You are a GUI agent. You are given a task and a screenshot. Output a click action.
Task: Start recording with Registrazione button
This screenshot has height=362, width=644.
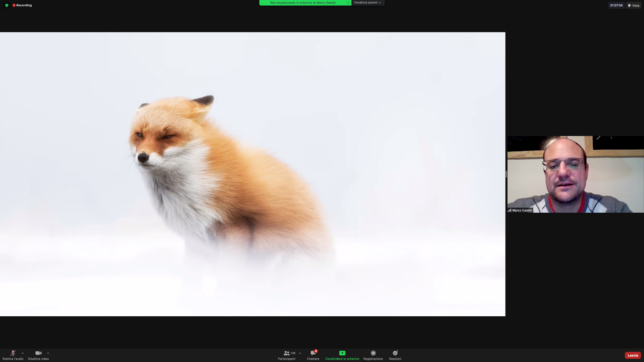pos(373,355)
